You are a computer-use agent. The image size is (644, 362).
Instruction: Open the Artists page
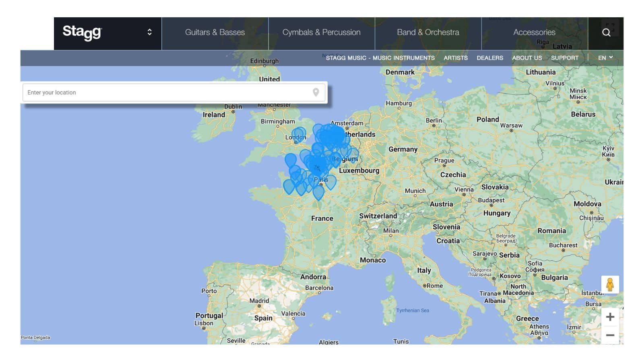[456, 58]
